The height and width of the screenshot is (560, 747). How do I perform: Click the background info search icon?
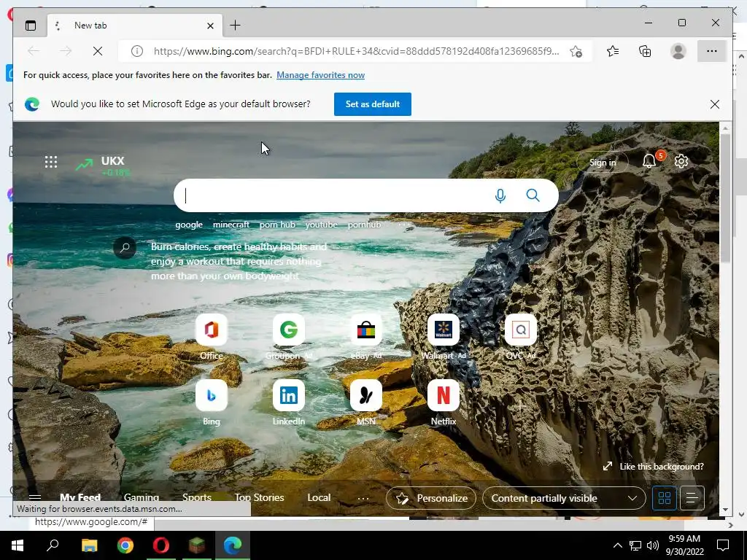pos(125,248)
